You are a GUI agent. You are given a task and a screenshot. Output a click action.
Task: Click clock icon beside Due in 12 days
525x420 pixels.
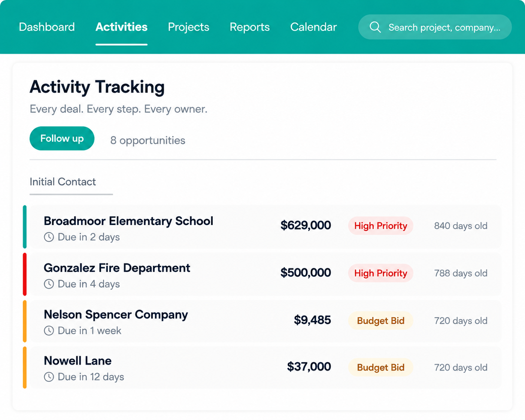click(49, 377)
